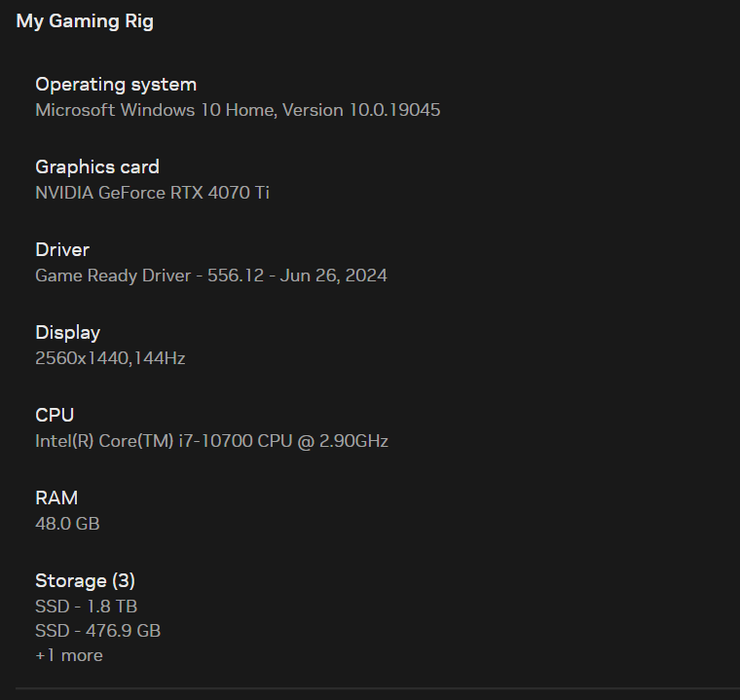Click the 'Game Ready Driver' text
This screenshot has height=700, width=740.
[113, 276]
